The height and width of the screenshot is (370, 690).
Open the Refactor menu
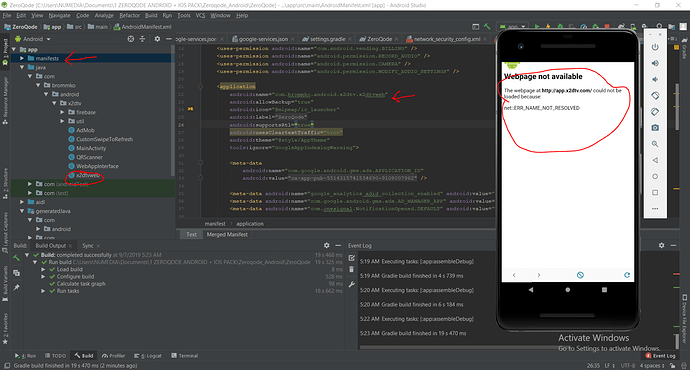click(129, 15)
